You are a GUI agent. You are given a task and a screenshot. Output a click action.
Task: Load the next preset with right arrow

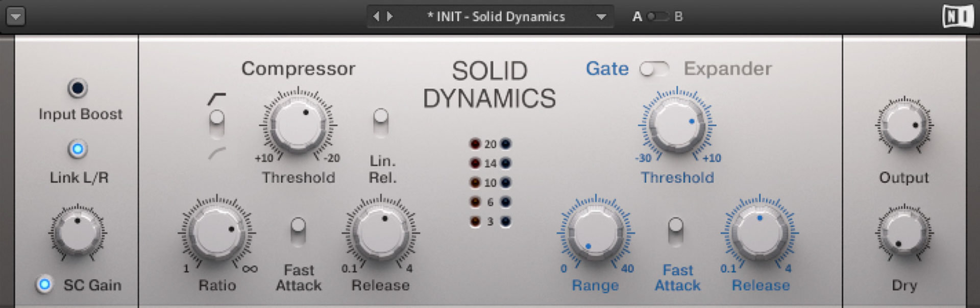tap(390, 16)
